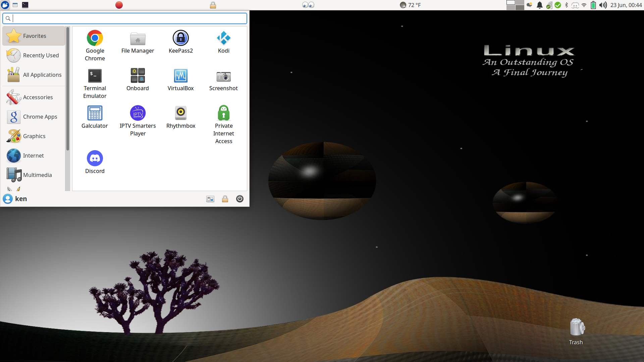The height and width of the screenshot is (362, 644).
Task: Open IPTV Smarters Player
Action: 138,121
